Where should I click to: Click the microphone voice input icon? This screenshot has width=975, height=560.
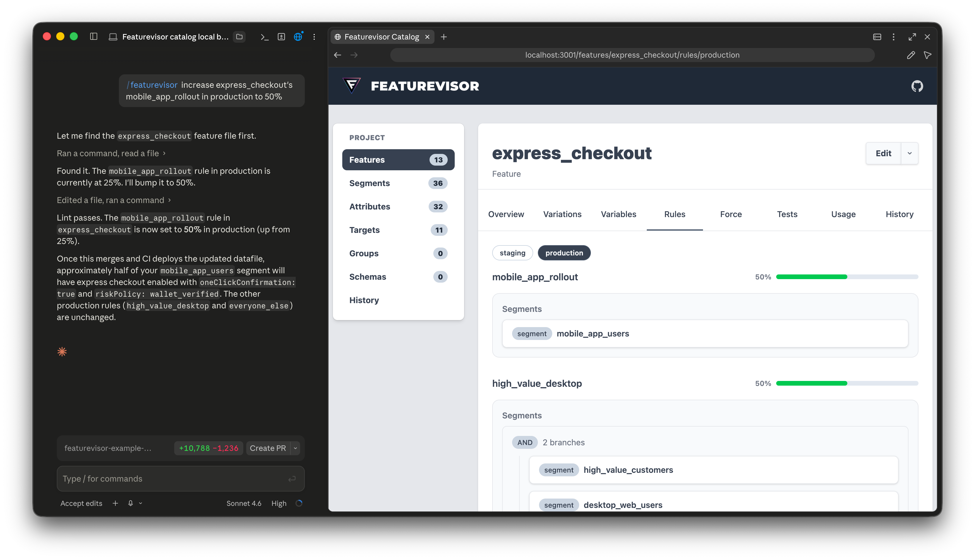tap(130, 503)
